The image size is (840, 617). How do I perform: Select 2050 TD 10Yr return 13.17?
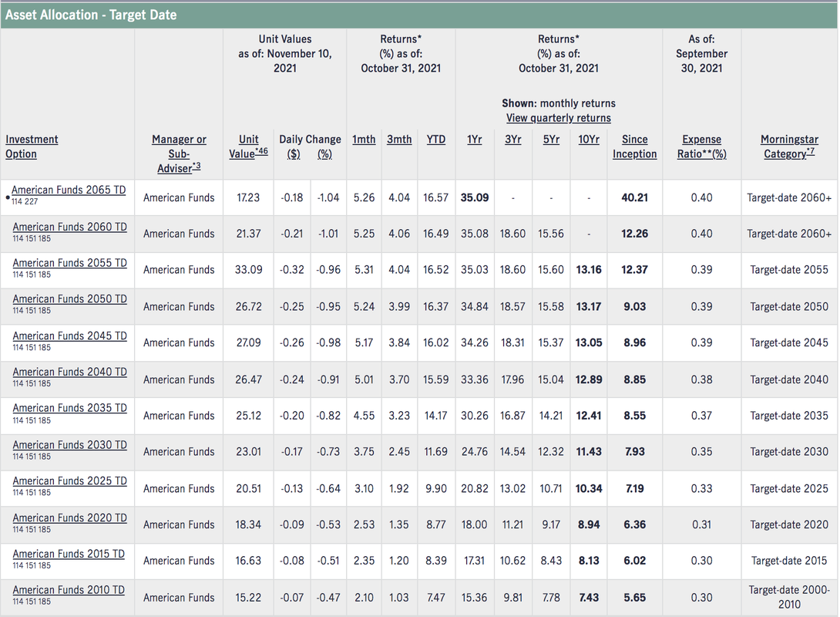589,307
